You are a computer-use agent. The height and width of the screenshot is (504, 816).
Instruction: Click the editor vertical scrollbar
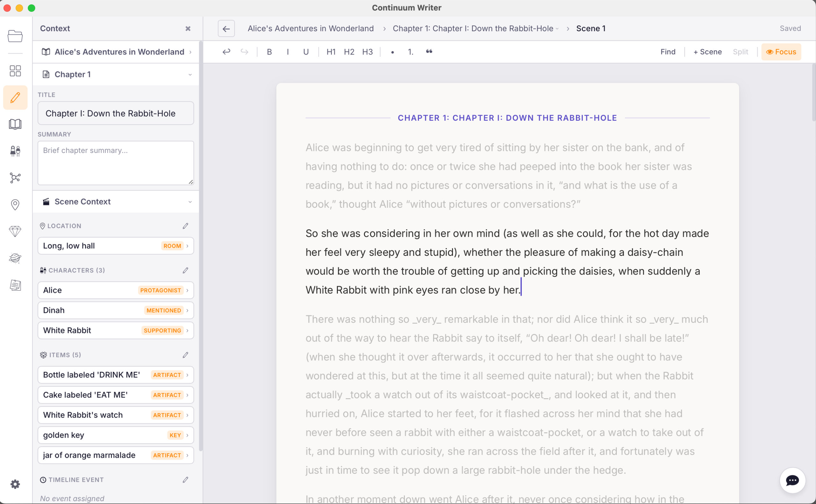pos(813,93)
